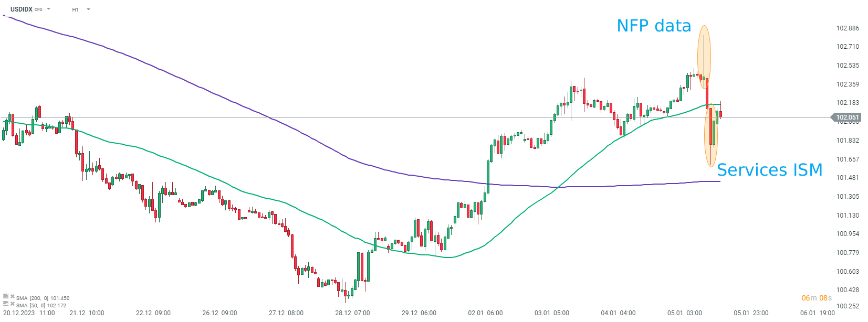The image size is (868, 322).
Task: Click the CFD tag beside USDIDX
Action: [x=38, y=10]
